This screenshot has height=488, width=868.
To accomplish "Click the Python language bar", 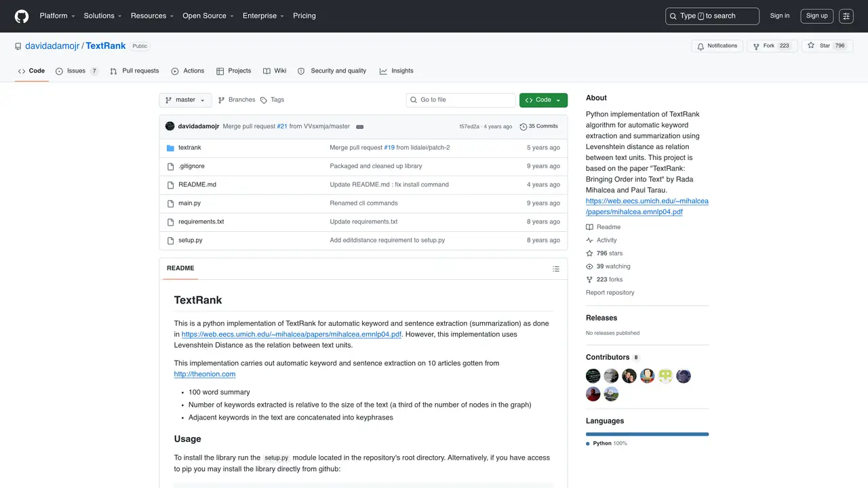I will pyautogui.click(x=647, y=434).
